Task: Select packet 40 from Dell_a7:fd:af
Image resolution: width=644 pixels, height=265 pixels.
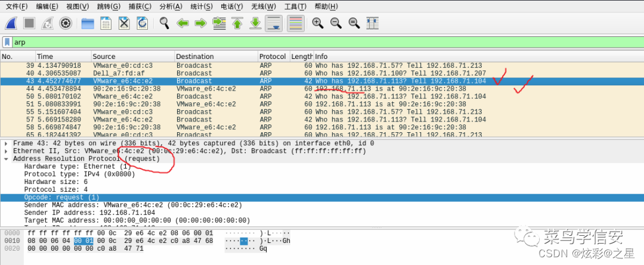Action: (322, 73)
